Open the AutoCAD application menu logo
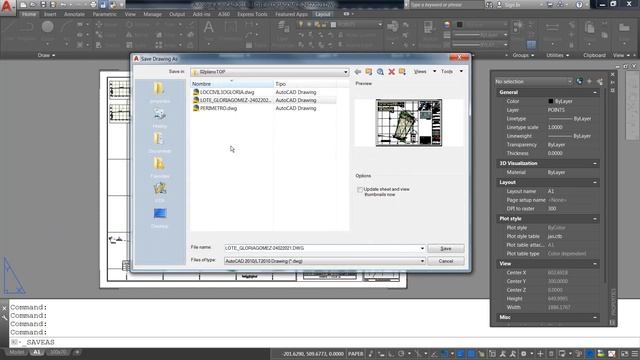This screenshot has height=360, width=640. [7, 7]
